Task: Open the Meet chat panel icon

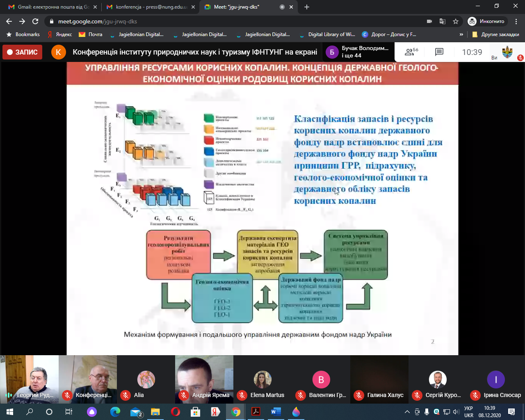Action: pos(439,52)
